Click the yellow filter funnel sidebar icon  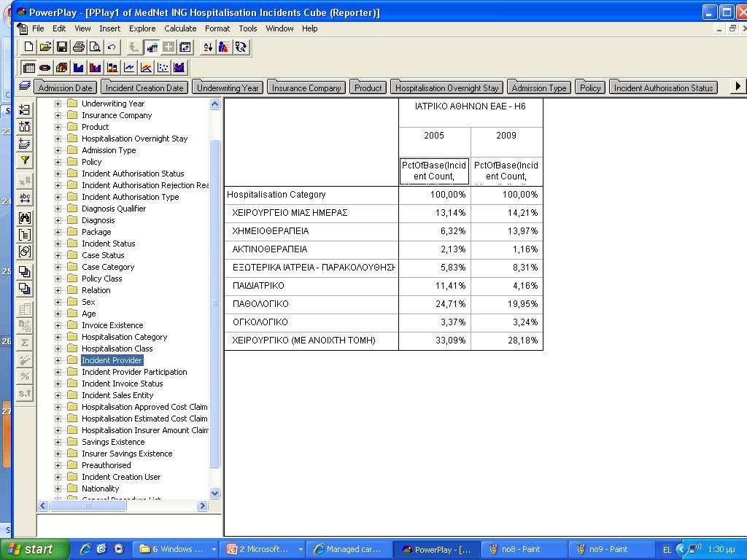pyautogui.click(x=25, y=160)
